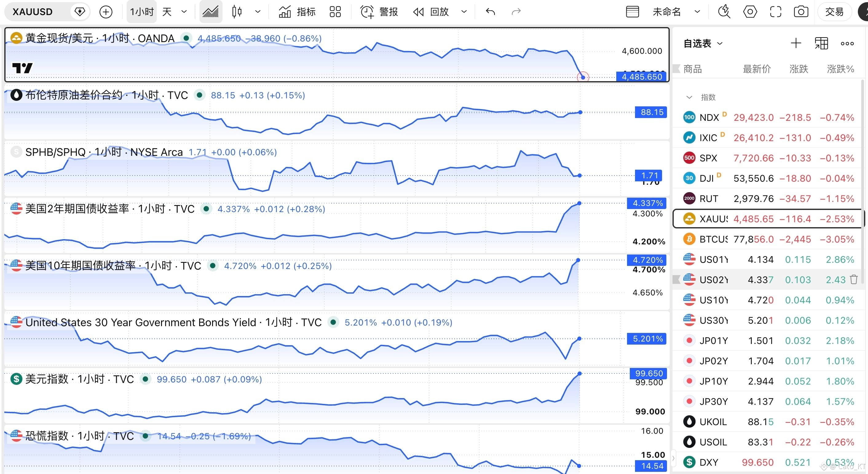The height and width of the screenshot is (474, 868).
Task: Click the diamond icon beside XAUUSD
Action: (x=80, y=12)
